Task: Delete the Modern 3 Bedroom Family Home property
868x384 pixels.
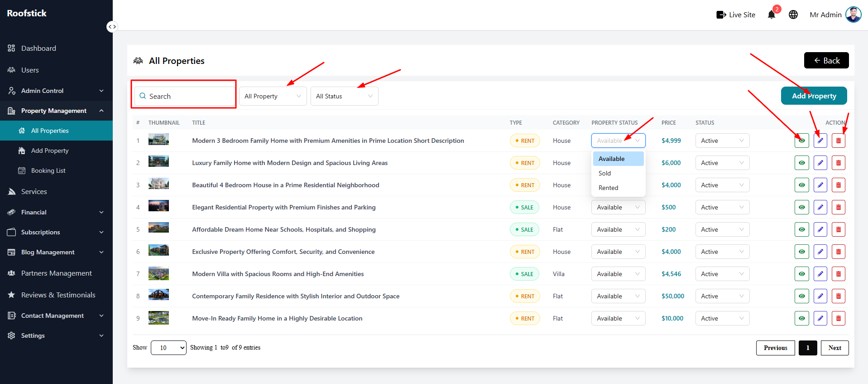Action: pos(839,141)
